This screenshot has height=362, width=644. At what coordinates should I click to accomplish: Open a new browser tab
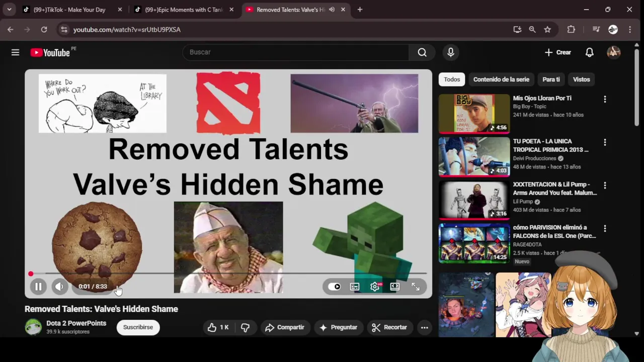(x=360, y=10)
